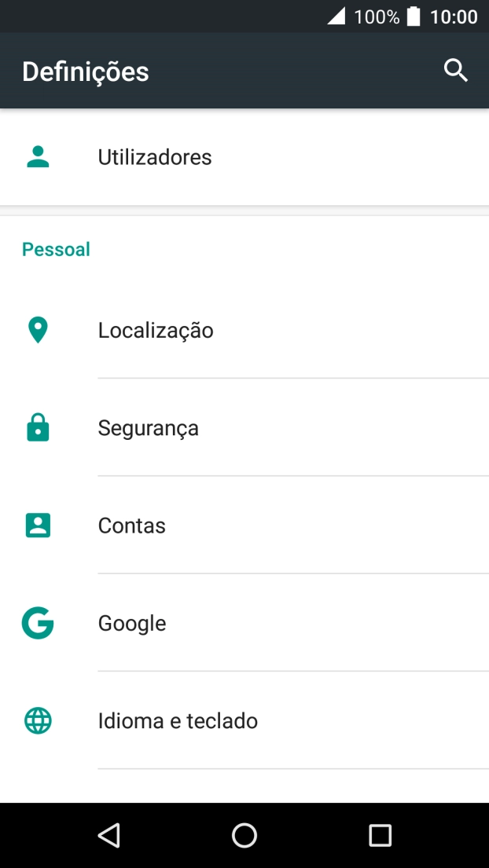Select the Google G icon
Screen dimensions: 489x868
(38, 623)
